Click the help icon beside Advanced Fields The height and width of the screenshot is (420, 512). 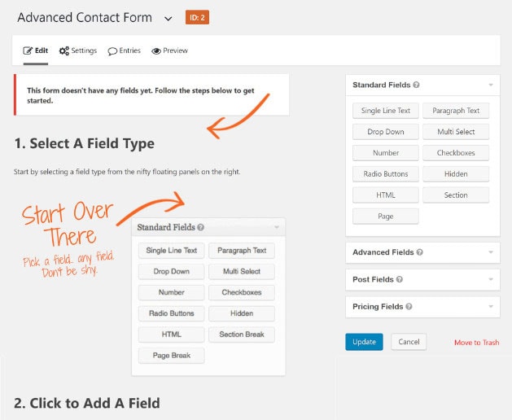tap(421, 252)
